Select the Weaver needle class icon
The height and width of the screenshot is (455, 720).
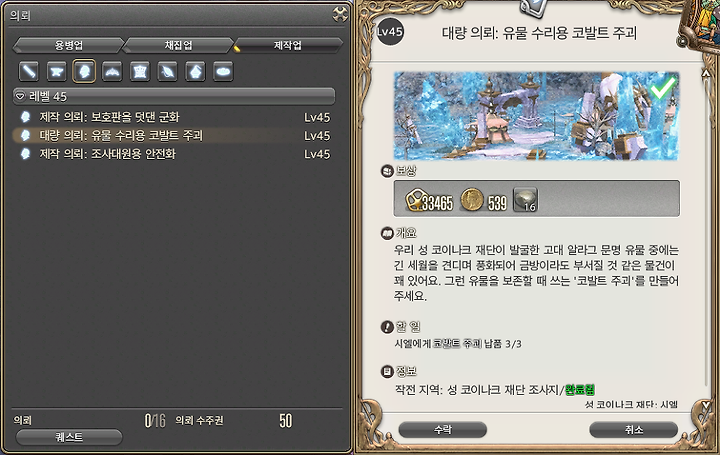pos(168,72)
